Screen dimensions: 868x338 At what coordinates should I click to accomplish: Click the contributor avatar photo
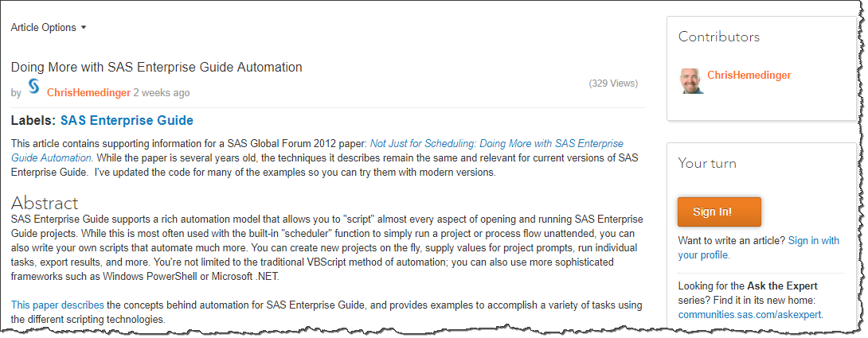[690, 81]
